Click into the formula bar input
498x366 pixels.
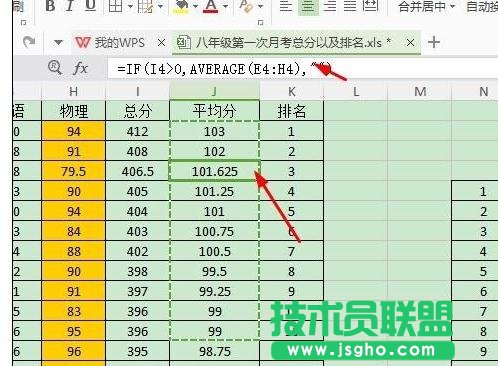(302, 69)
